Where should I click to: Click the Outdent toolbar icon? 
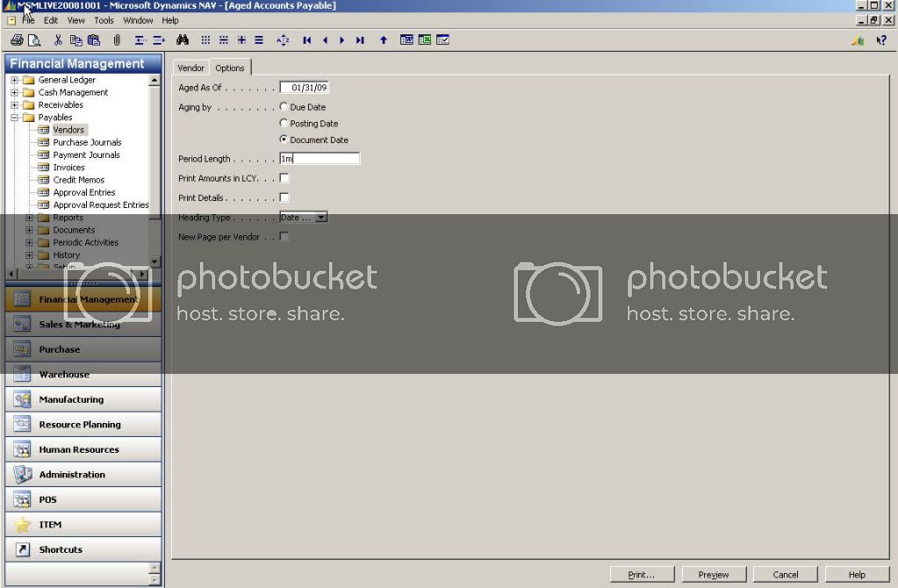pos(140,40)
